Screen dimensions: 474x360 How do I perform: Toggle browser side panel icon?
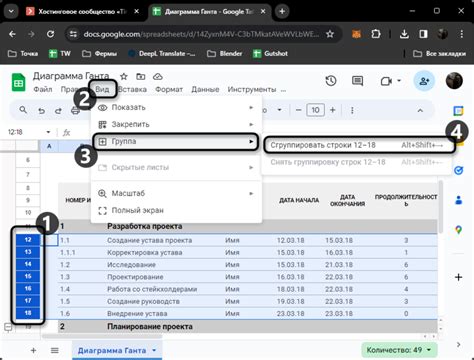[x=423, y=34]
